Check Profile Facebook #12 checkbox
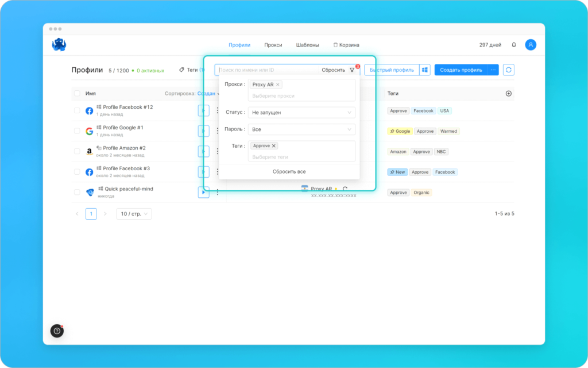Screen dimensions: 588x368 tap(77, 110)
